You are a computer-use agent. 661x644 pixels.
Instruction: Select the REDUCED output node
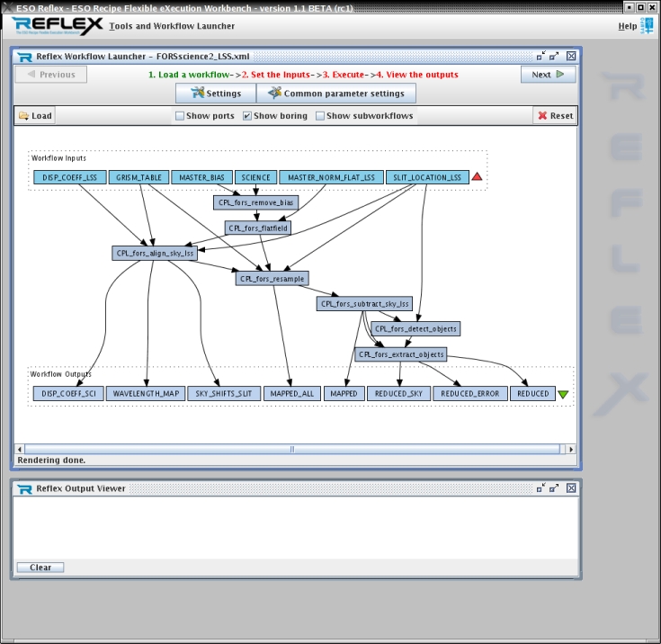tap(532, 393)
